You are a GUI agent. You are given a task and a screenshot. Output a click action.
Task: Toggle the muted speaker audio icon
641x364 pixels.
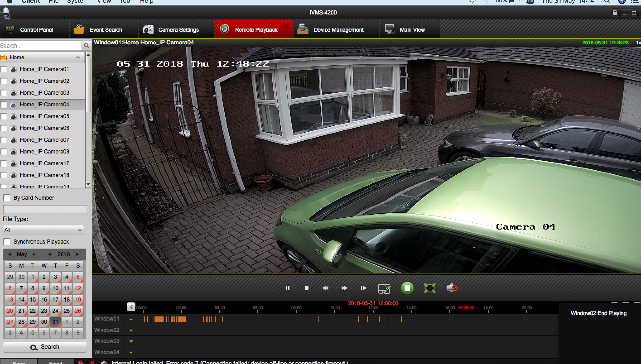coord(452,288)
